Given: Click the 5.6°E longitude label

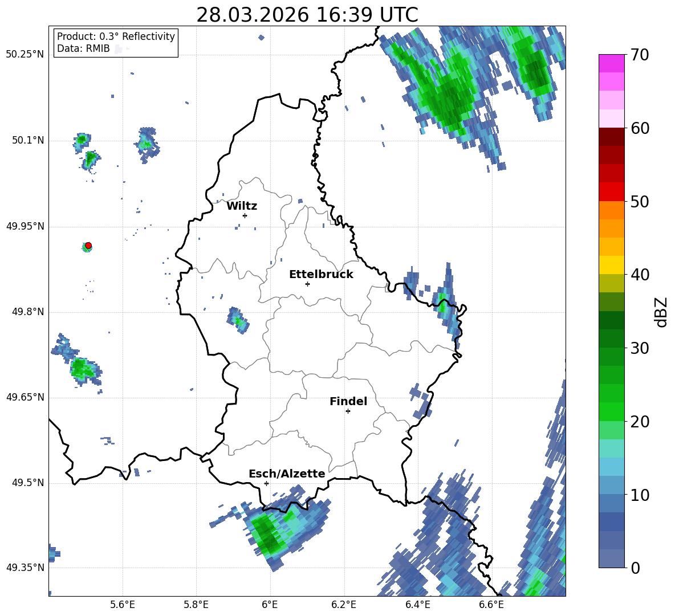Looking at the screenshot, I should click(x=123, y=605).
